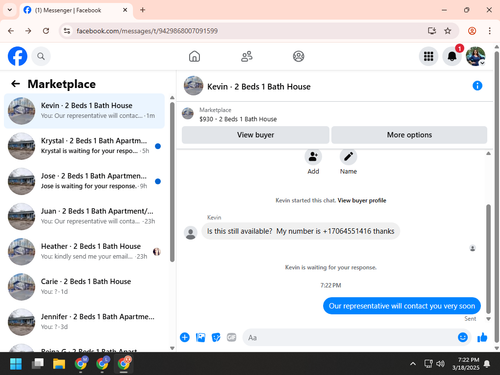Image resolution: width=500 pixels, height=375 pixels.
Task: Choose a sticker icon
Action: tap(216, 337)
